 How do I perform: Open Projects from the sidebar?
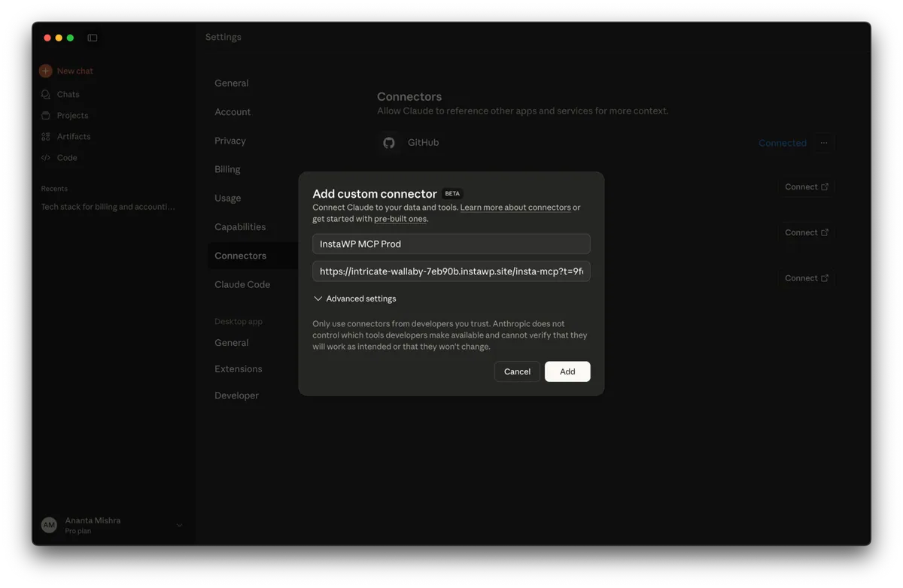coord(72,115)
